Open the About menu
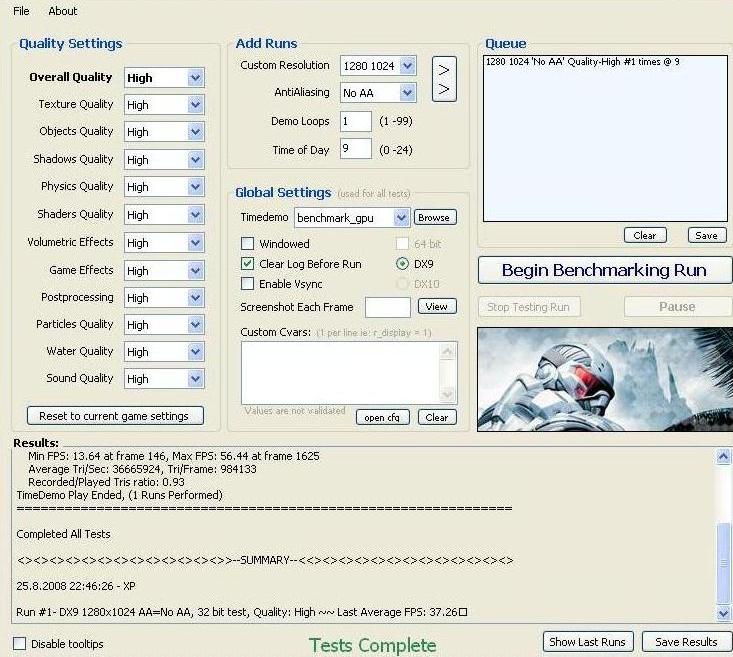This screenshot has width=733, height=657. click(62, 11)
